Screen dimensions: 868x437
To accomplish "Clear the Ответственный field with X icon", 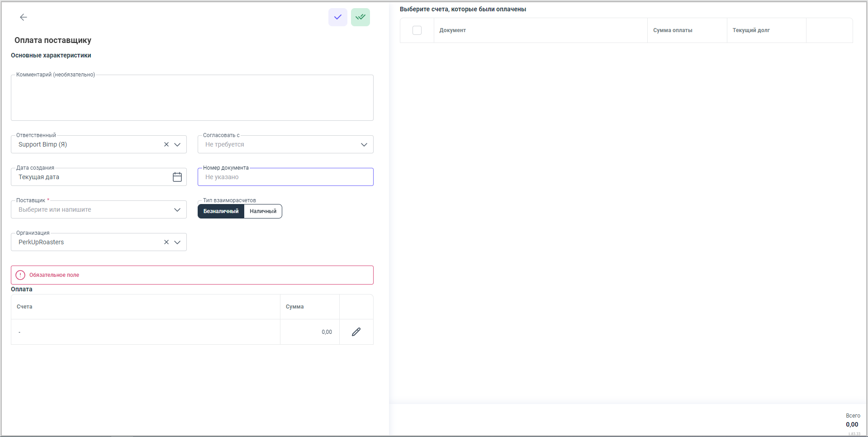I will (166, 144).
